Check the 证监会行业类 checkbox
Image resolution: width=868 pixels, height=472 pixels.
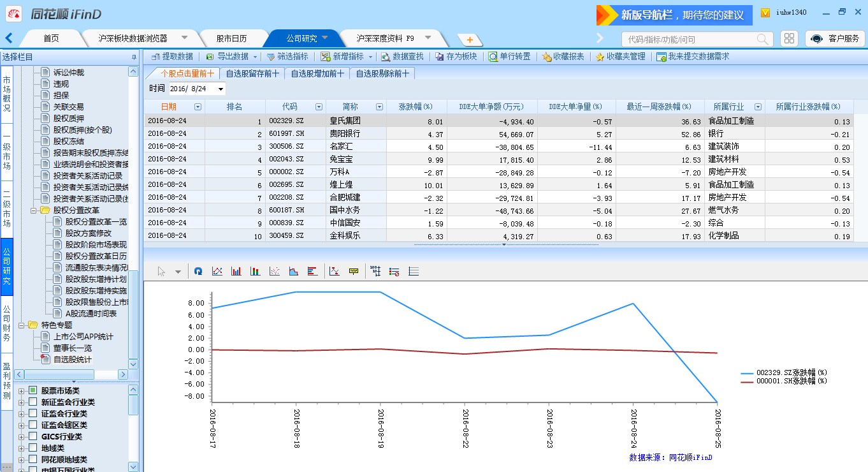coord(33,413)
